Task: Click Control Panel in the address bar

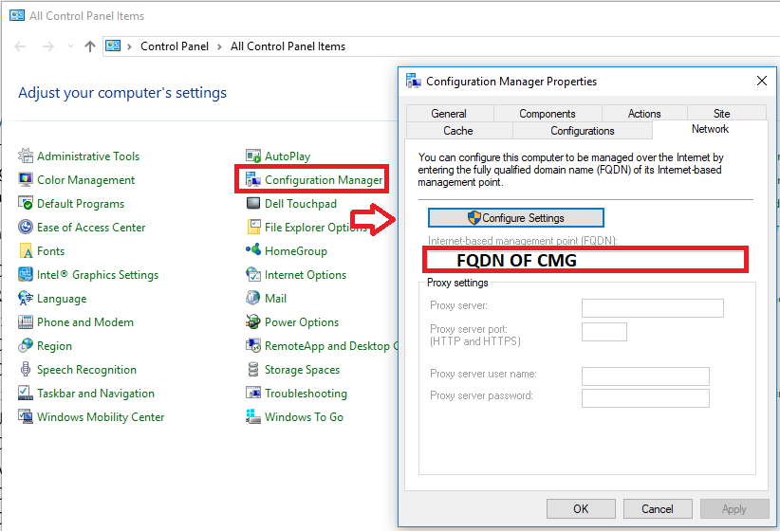Action: [x=175, y=46]
